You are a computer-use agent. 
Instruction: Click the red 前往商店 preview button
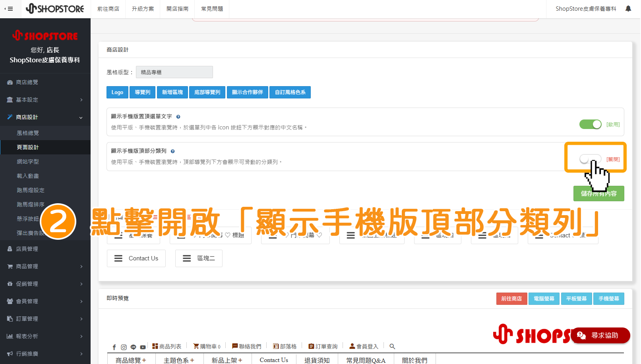511,299
